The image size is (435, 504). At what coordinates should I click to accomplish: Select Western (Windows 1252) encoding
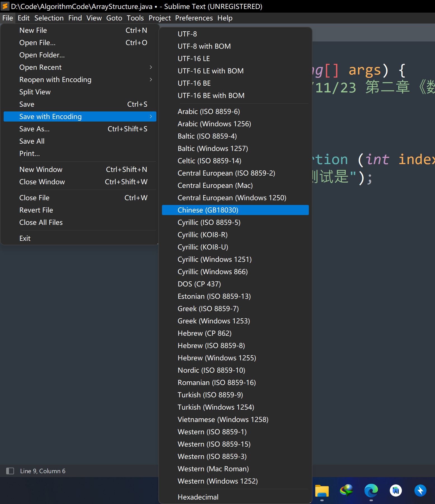(235, 481)
